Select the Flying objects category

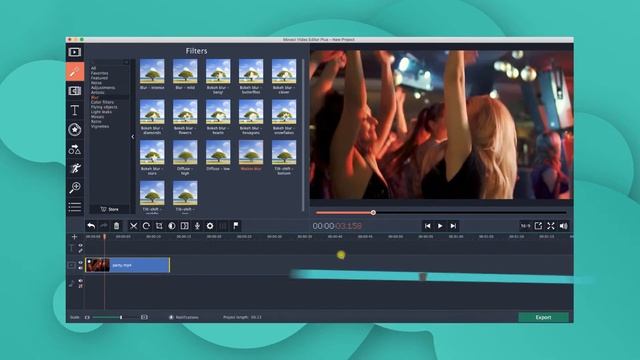click(104, 107)
